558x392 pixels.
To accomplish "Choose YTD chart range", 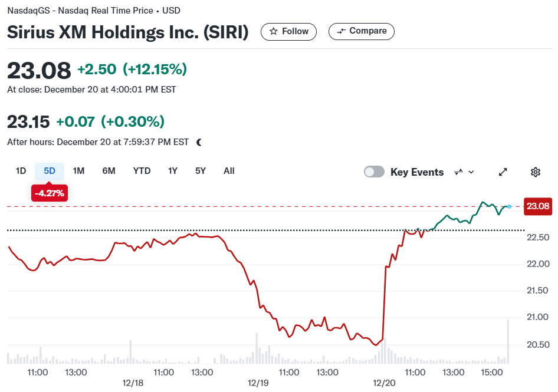I will [142, 171].
